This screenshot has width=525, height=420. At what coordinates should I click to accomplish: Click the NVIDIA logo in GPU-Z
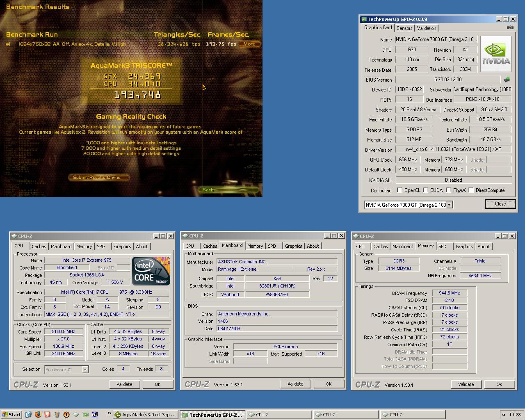[x=496, y=54]
